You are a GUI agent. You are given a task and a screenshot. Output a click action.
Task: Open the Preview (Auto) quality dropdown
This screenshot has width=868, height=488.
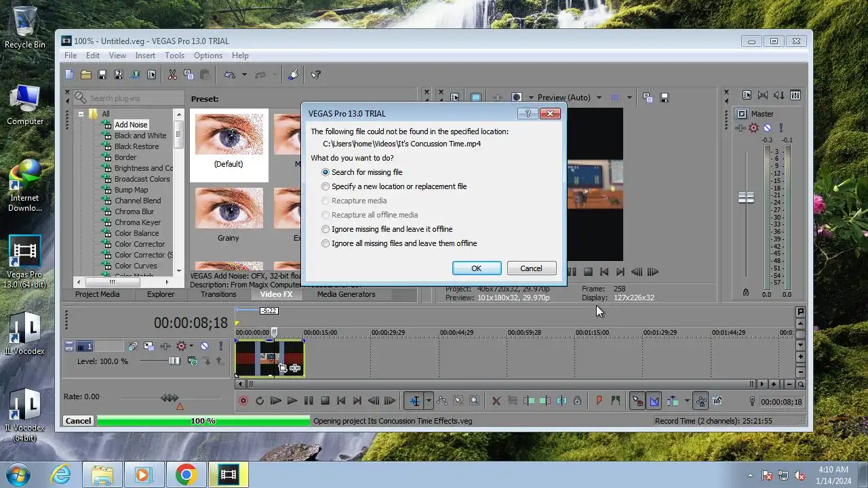tap(599, 98)
